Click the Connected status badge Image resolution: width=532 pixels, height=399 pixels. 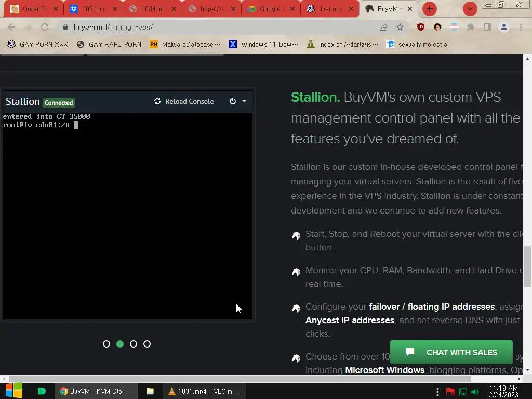point(59,103)
